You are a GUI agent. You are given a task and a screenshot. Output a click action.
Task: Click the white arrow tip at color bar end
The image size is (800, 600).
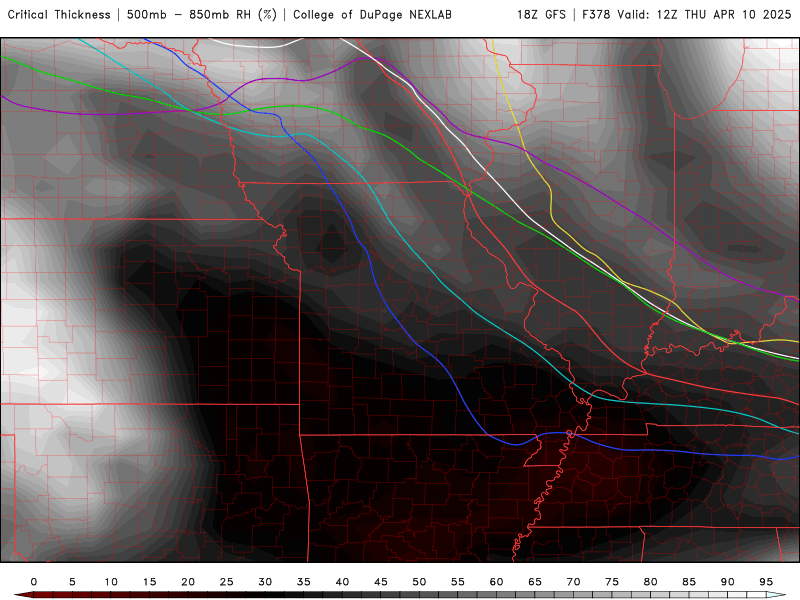tap(777, 595)
